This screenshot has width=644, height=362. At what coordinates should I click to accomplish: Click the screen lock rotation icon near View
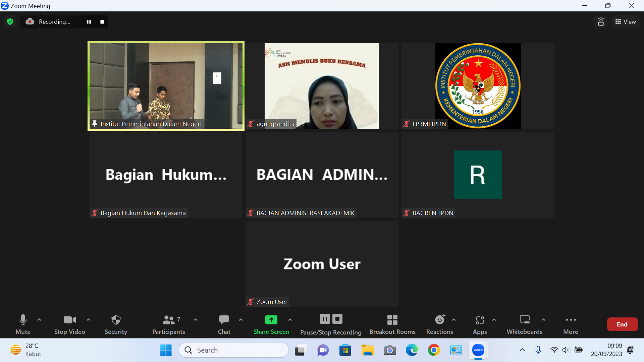[x=601, y=22]
